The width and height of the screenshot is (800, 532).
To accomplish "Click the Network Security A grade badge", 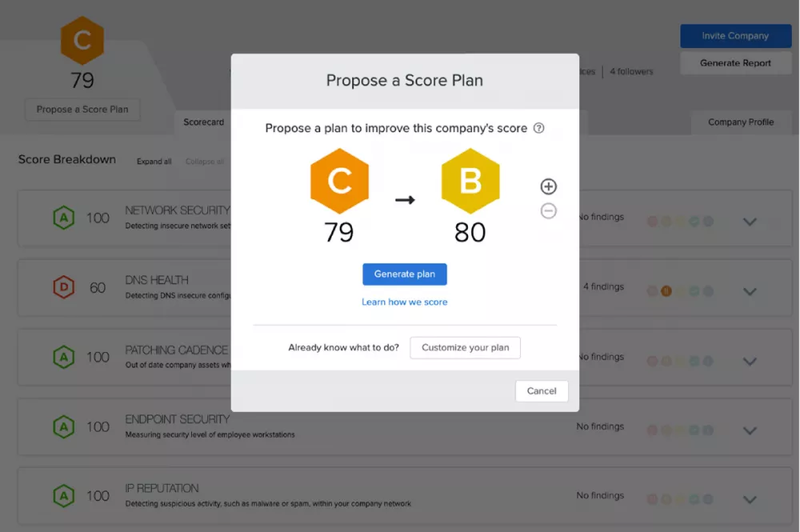I will pos(64,218).
